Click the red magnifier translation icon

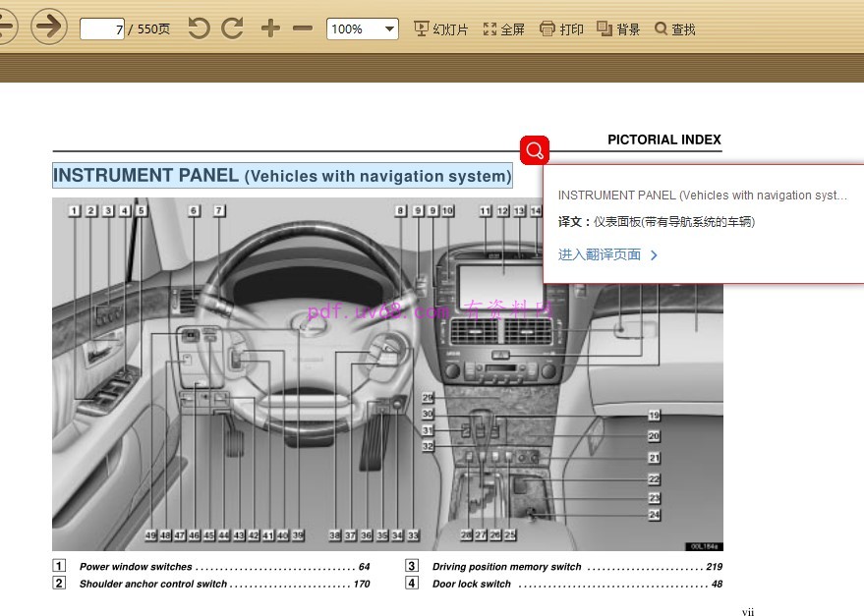tap(534, 149)
